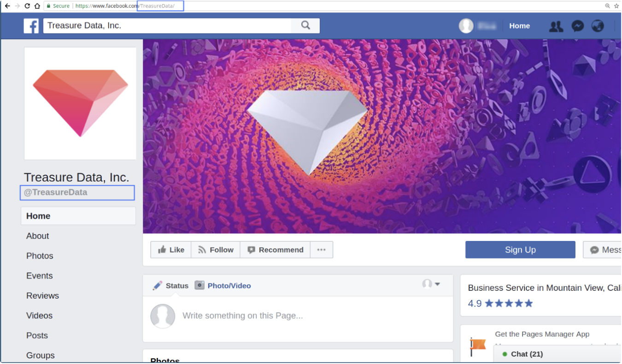
Task: Go to browser home page icon
Action: click(x=37, y=6)
